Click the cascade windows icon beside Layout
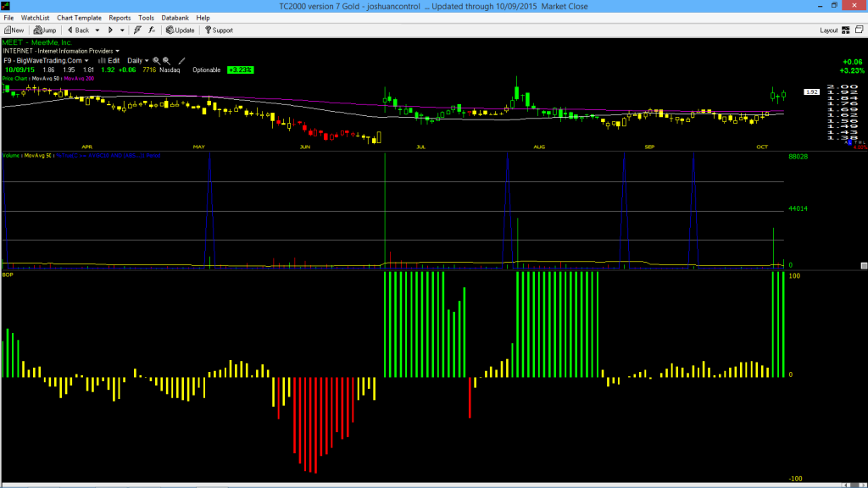Image resolution: width=868 pixels, height=488 pixels. click(860, 30)
